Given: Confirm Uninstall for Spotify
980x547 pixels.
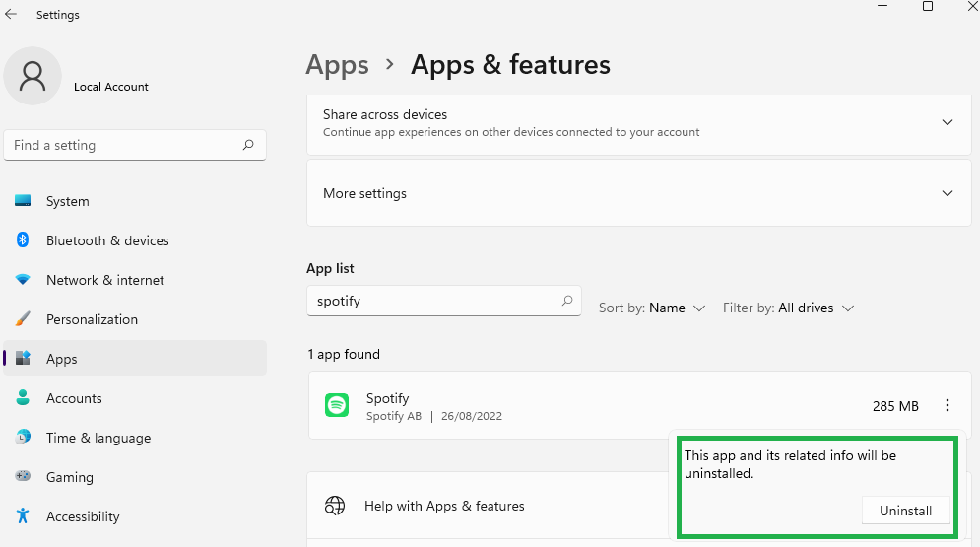Looking at the screenshot, I should [905, 511].
